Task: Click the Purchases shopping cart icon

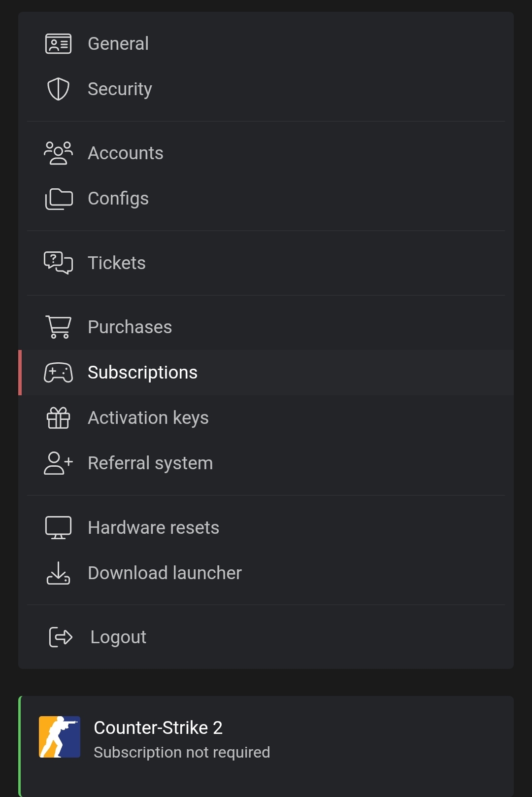Action: tap(58, 327)
